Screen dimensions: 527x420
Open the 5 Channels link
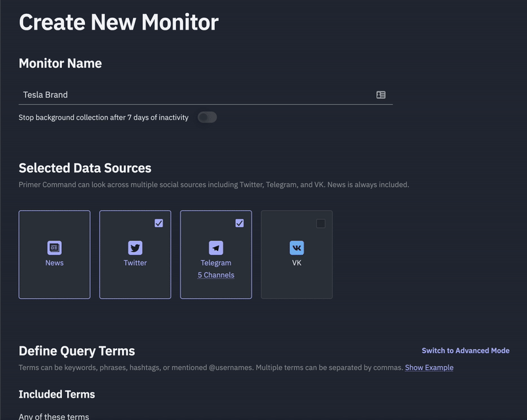click(x=216, y=275)
